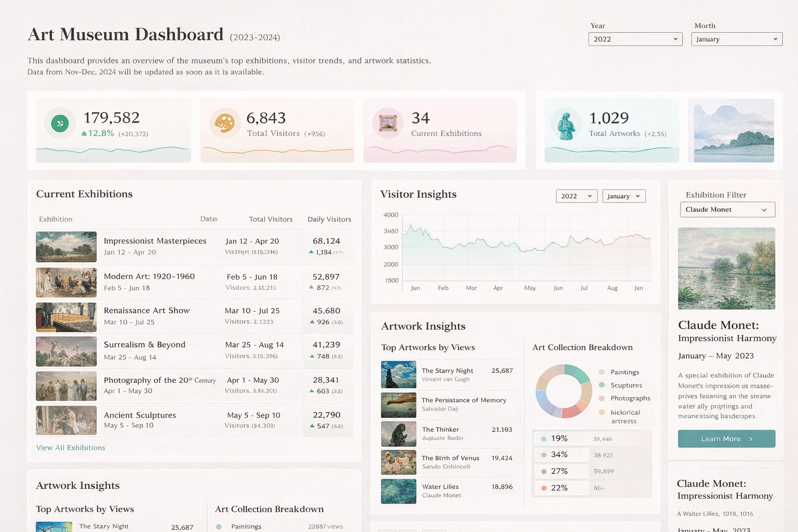Click The Starry Night artwork thumbnail

click(398, 375)
